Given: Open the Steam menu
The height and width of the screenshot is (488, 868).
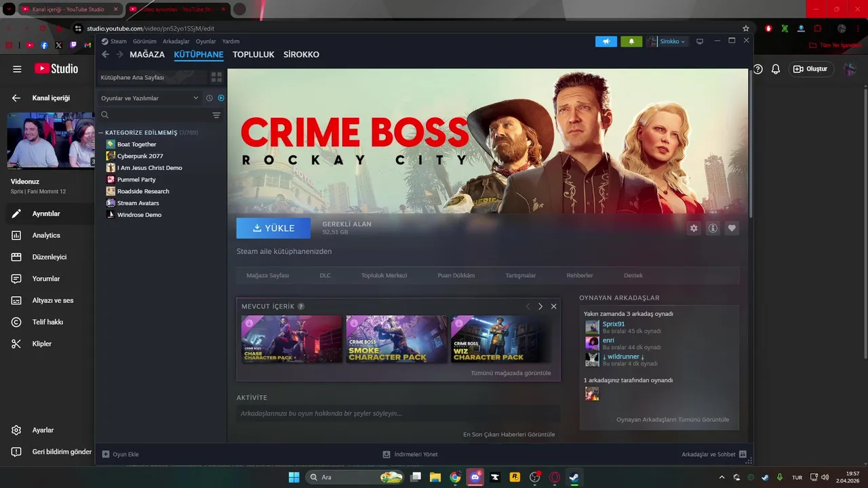Looking at the screenshot, I should 119,41.
